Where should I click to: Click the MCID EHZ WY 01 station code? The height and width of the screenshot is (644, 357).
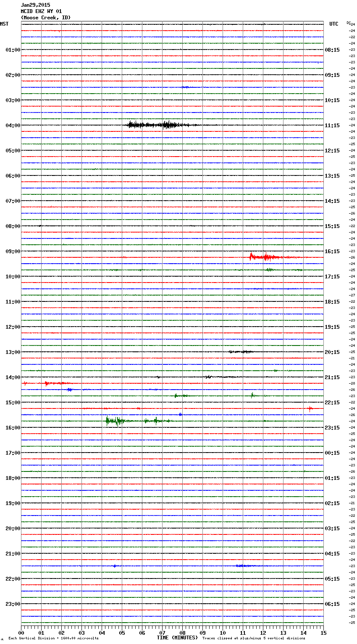[41, 11]
